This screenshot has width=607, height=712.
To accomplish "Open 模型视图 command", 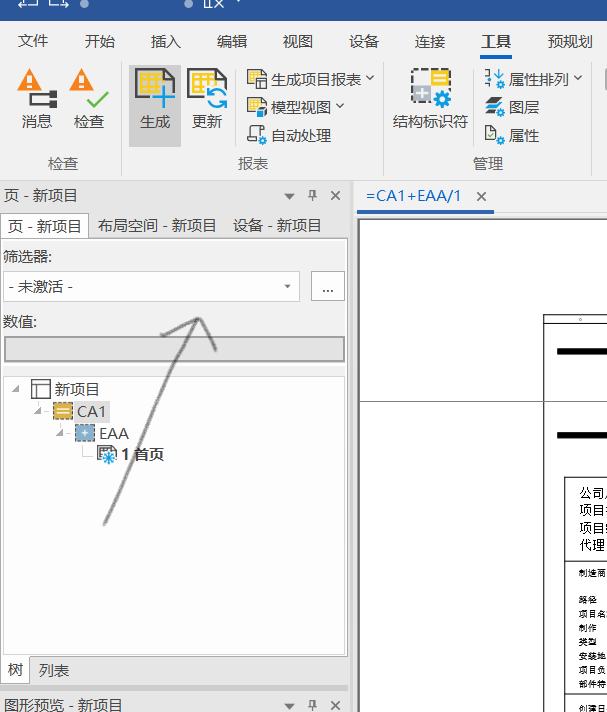I will pos(289,108).
